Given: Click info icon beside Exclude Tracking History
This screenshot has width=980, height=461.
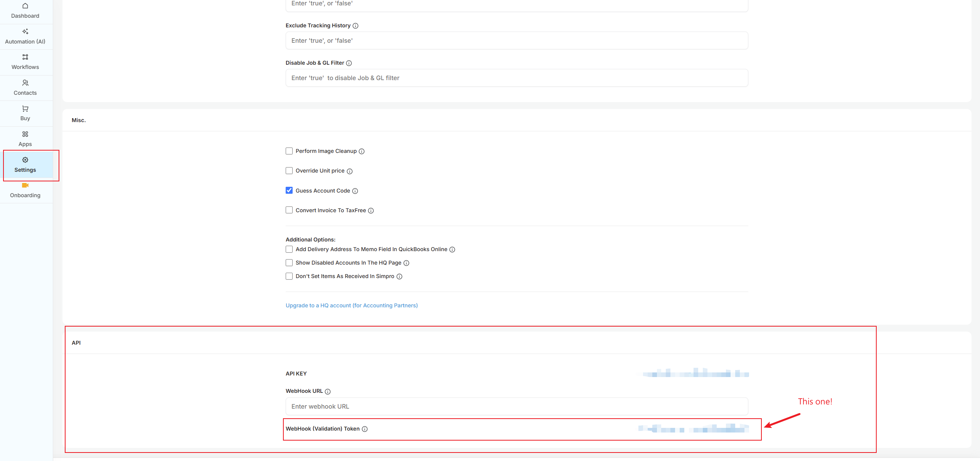Looking at the screenshot, I should click(355, 26).
